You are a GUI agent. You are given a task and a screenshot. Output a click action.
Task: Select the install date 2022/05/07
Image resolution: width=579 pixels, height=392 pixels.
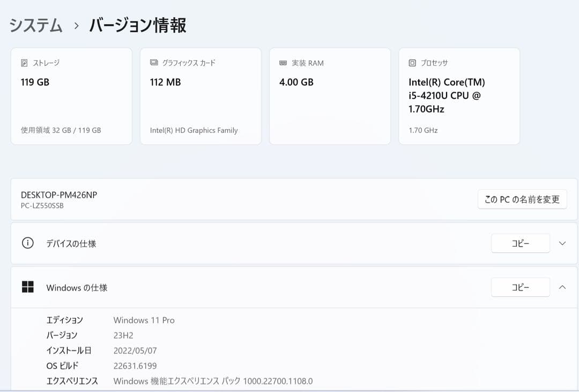pyautogui.click(x=135, y=351)
